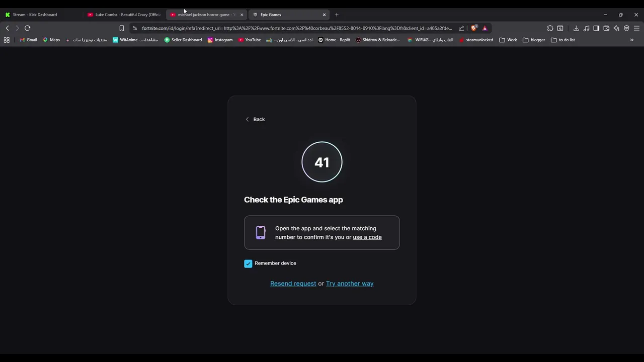
Task: Open the Home - Replit bookmark
Action: [x=334, y=40]
